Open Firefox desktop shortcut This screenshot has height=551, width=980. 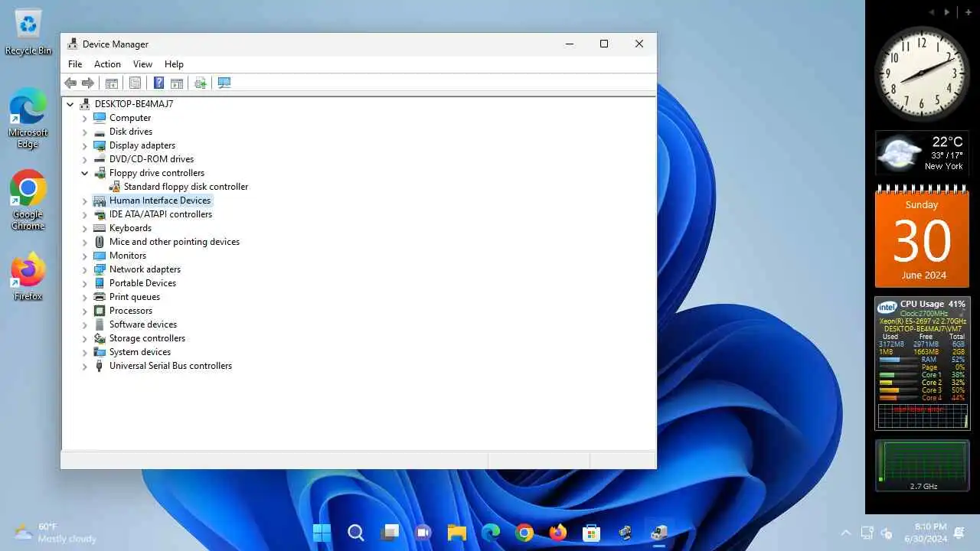[28, 276]
